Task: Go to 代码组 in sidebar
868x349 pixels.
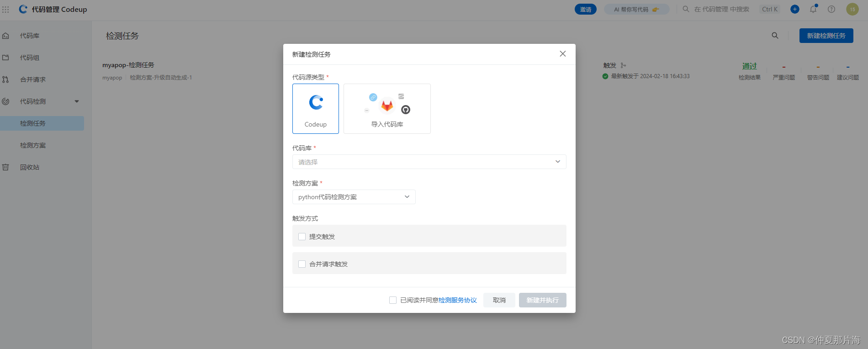Action: 30,58
